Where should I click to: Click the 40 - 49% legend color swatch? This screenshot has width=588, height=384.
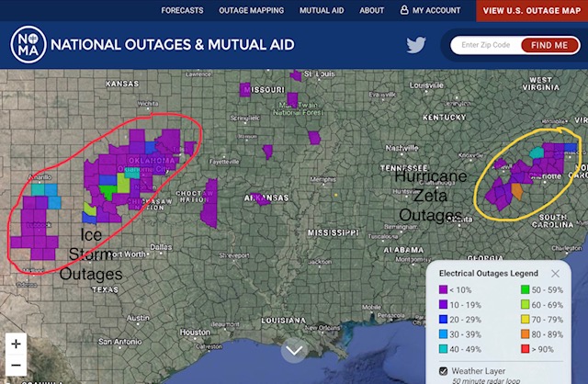click(x=443, y=349)
